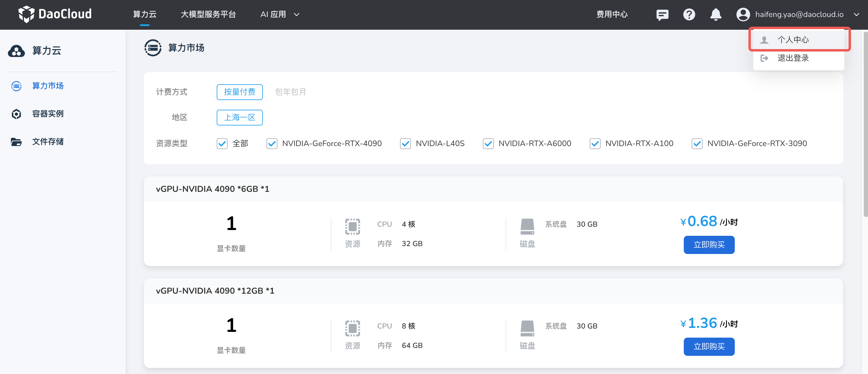The width and height of the screenshot is (868, 374).
Task: Expand the AI 应用 dropdown menu
Action: pyautogui.click(x=280, y=15)
